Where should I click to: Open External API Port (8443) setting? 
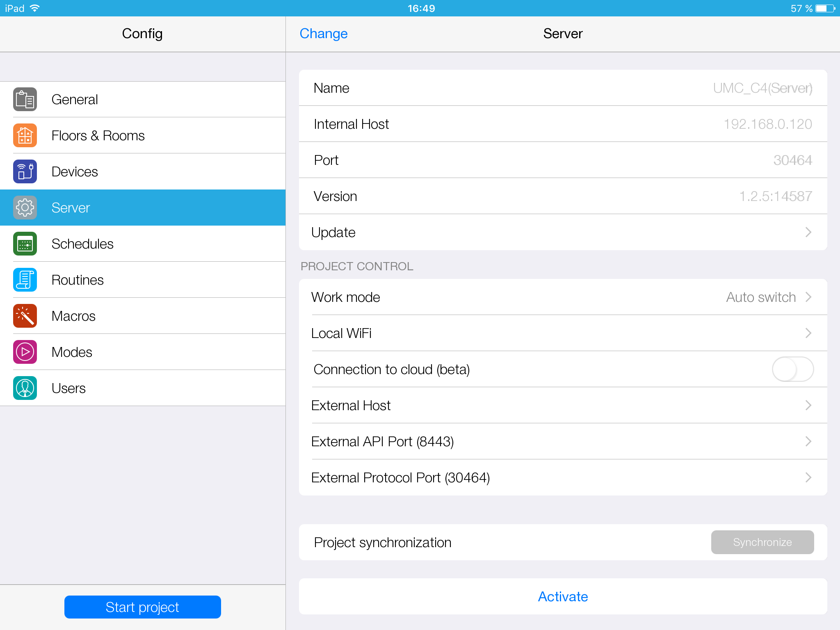(808, 441)
